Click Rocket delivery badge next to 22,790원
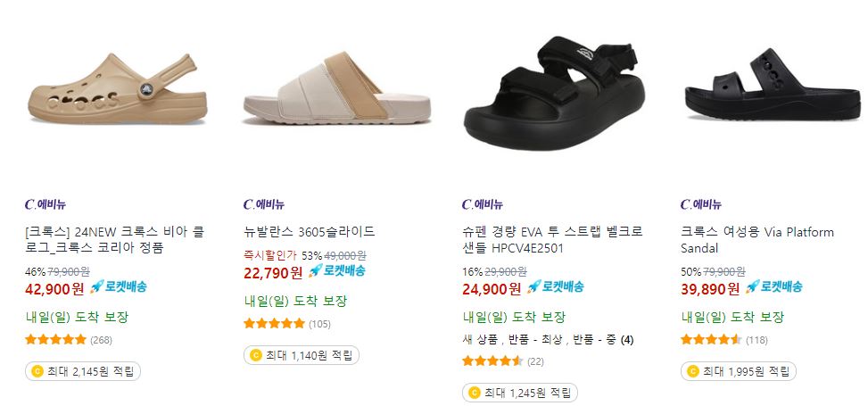The height and width of the screenshot is (406, 868). 337,271
